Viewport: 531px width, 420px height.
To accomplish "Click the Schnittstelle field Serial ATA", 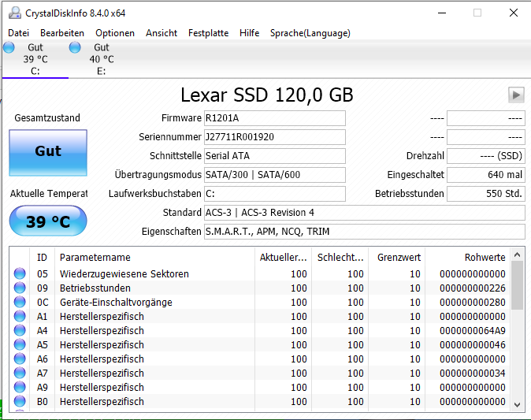I will tap(275, 156).
